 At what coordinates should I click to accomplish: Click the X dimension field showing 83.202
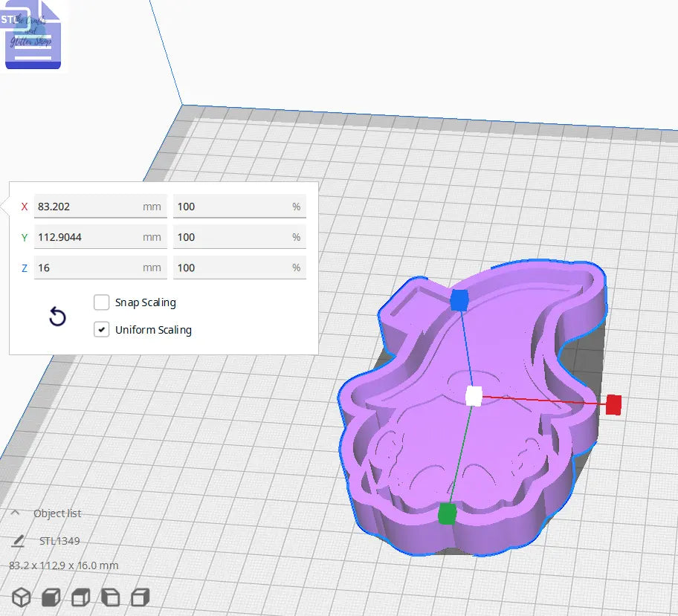point(100,206)
